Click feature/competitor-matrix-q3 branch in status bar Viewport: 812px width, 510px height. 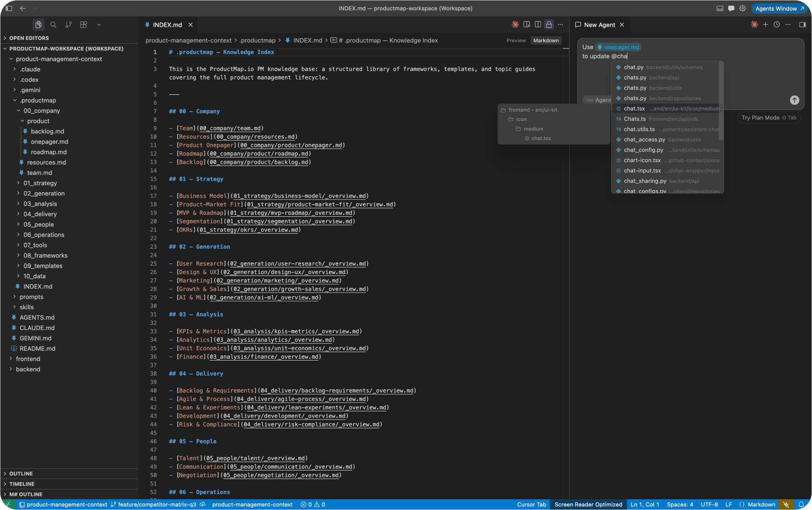[x=153, y=504]
